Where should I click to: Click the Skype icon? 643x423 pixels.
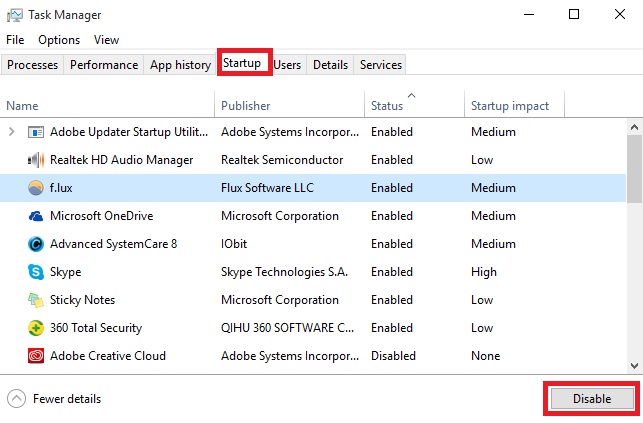(36, 272)
